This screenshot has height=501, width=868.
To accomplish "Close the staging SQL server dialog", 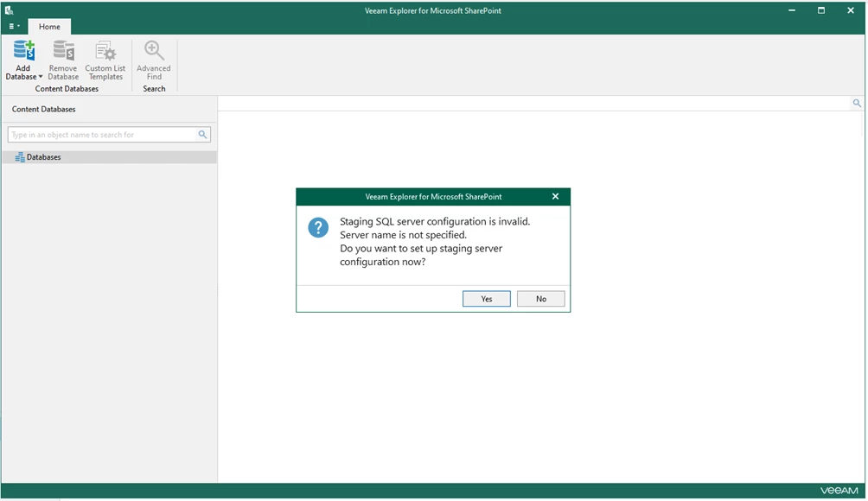I will point(555,196).
